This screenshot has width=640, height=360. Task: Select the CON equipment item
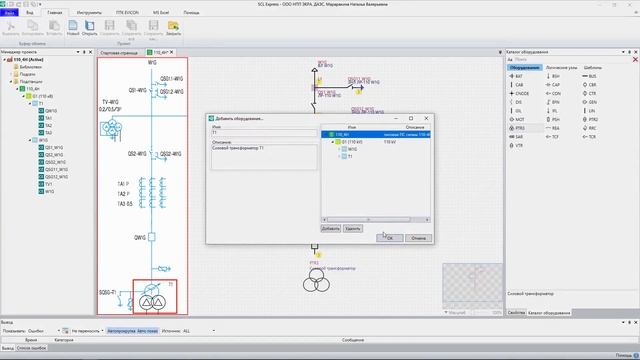(x=553, y=93)
